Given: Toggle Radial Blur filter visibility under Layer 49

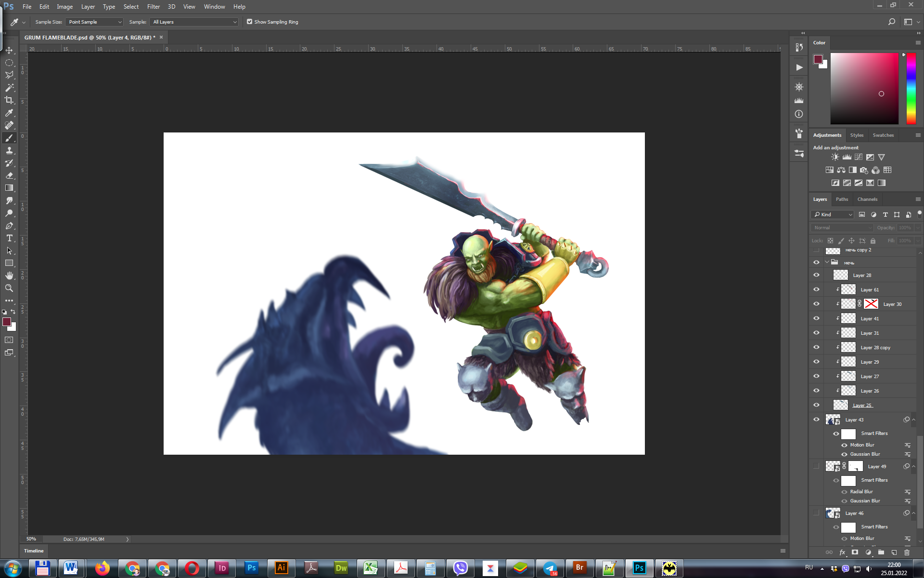Looking at the screenshot, I should (x=844, y=492).
